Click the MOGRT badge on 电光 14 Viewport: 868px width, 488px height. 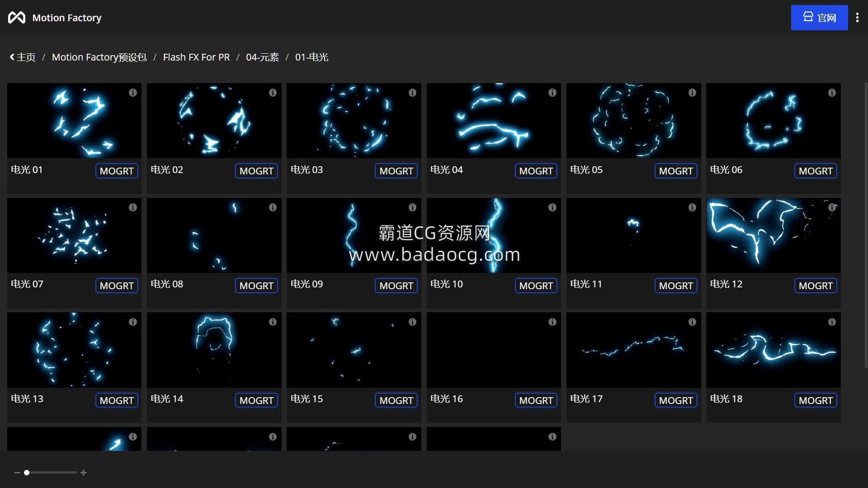(x=256, y=400)
